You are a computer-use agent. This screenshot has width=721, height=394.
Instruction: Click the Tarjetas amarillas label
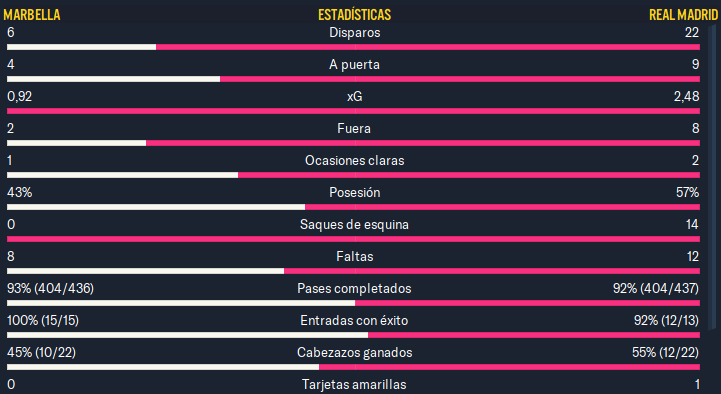coord(355,384)
